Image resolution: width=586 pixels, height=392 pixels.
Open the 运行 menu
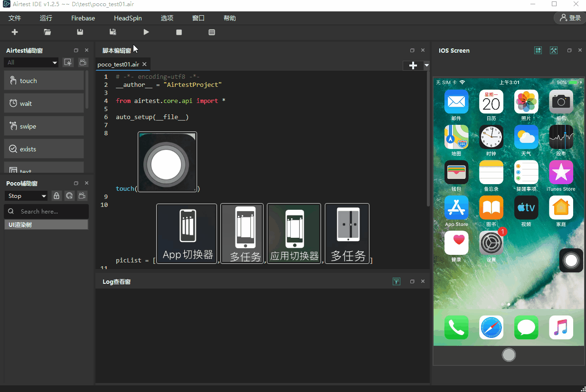46,18
